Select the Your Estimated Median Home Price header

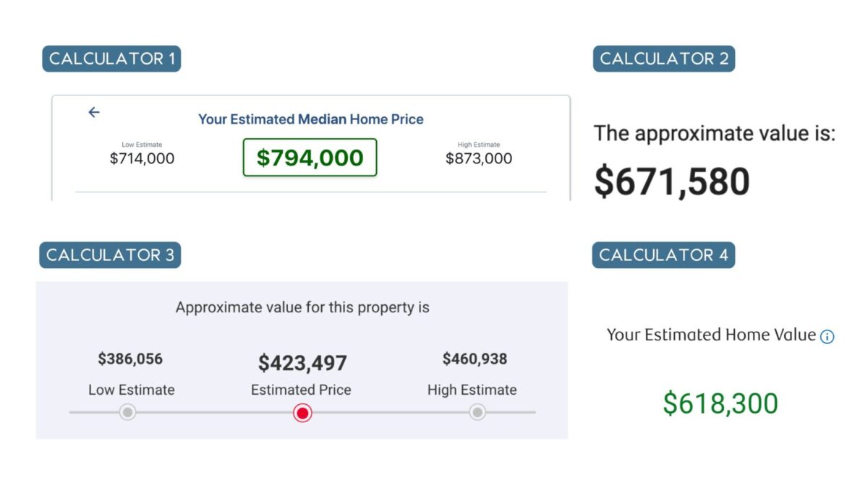[x=309, y=119]
